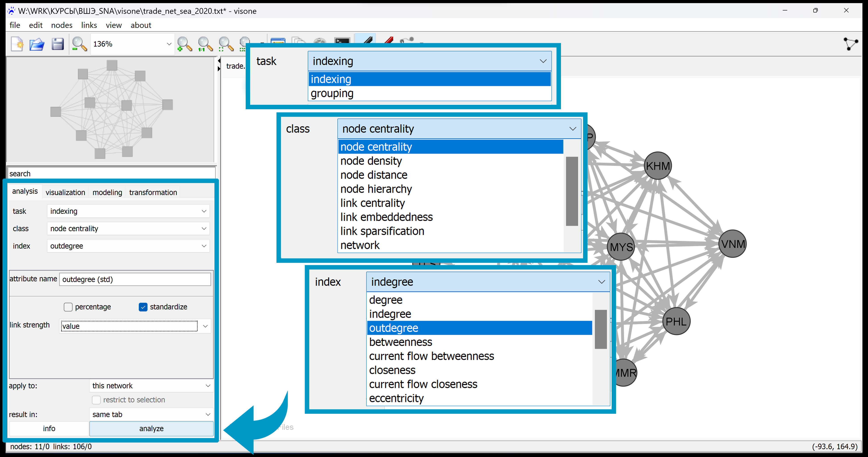The width and height of the screenshot is (868, 457).
Task: Click the 'nodes: 11/0 links: 106/0' status text
Action: (x=51, y=447)
